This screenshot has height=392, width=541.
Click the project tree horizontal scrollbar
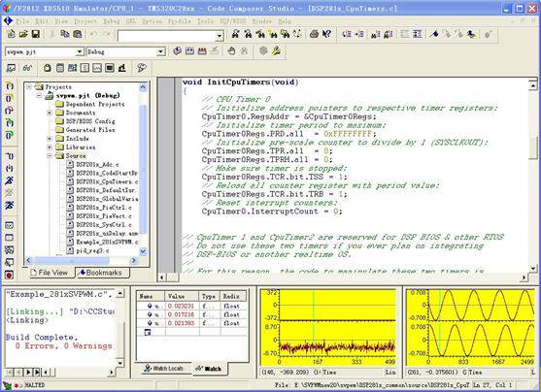click(81, 261)
